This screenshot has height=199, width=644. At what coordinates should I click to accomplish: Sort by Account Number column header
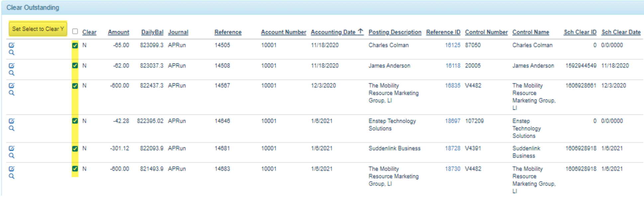[x=283, y=32]
